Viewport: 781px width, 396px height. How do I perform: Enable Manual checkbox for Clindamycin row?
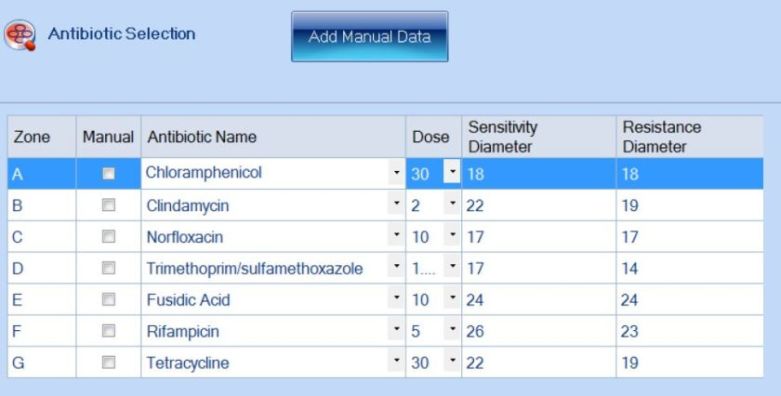coord(109,205)
